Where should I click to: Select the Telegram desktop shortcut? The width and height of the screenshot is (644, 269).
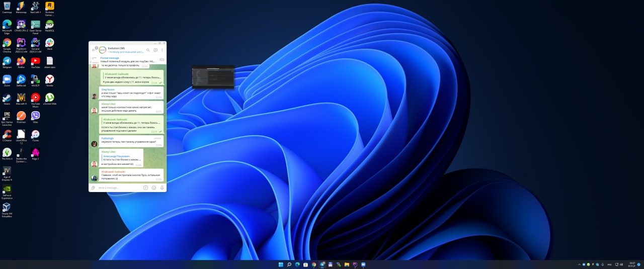7,62
